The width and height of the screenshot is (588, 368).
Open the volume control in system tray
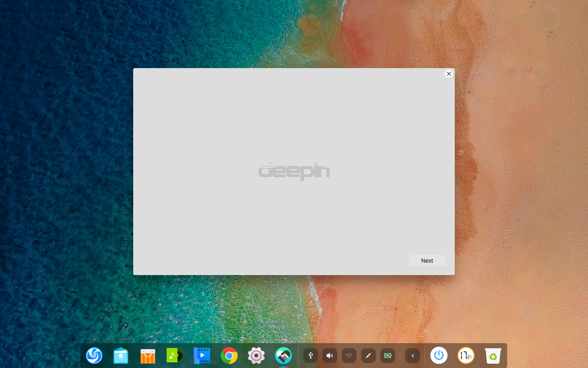point(330,356)
